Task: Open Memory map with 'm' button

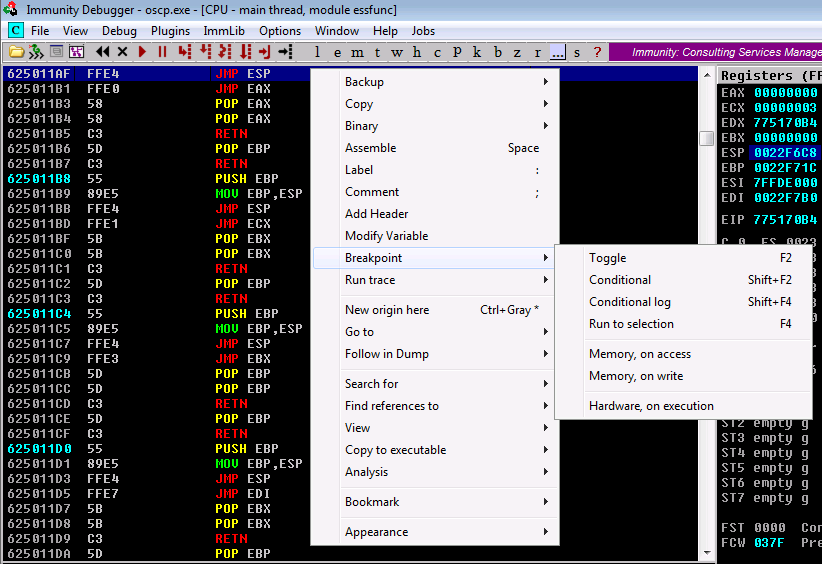Action: coord(357,52)
